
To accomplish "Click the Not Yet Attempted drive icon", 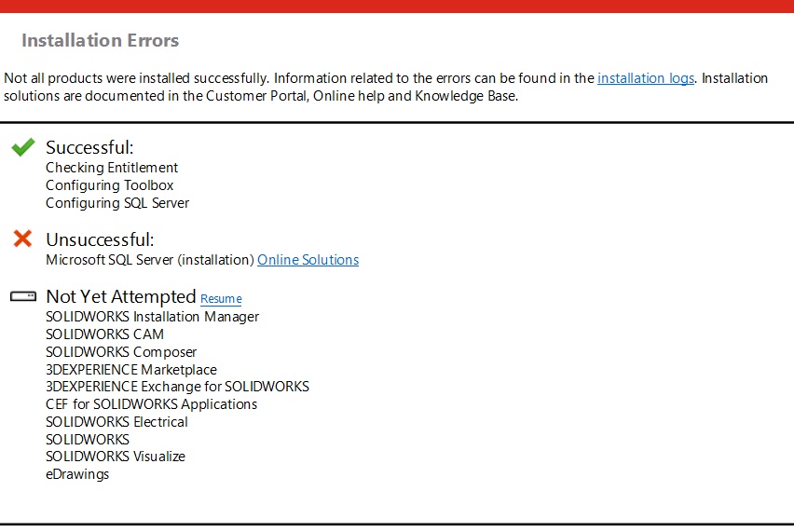I will point(23,296).
